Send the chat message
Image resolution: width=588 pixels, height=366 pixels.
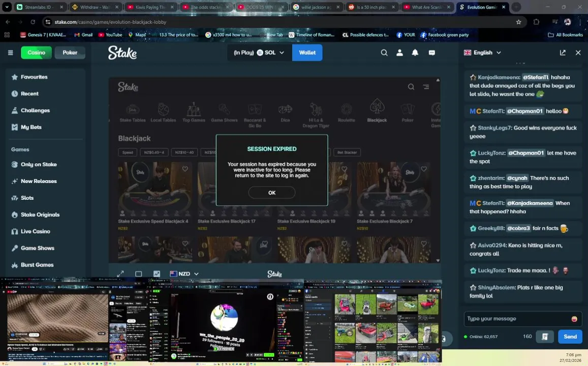[570, 337]
